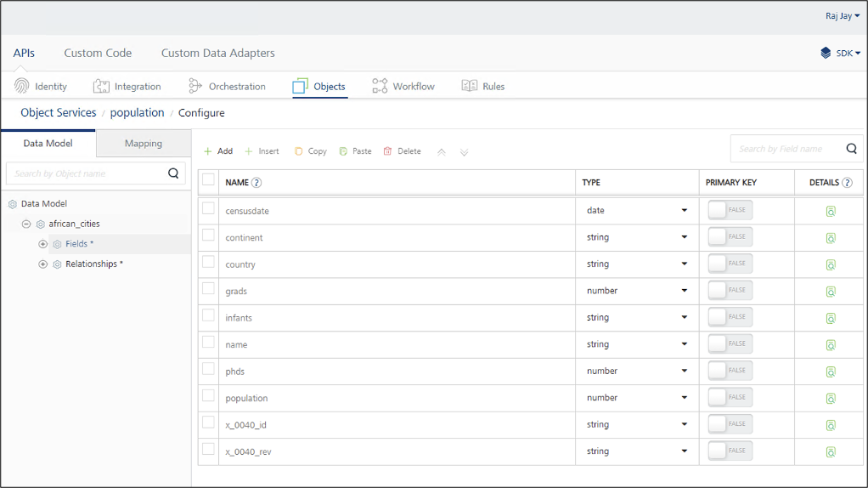The width and height of the screenshot is (868, 488).
Task: Click the Delete trash icon
Action: pyautogui.click(x=388, y=151)
